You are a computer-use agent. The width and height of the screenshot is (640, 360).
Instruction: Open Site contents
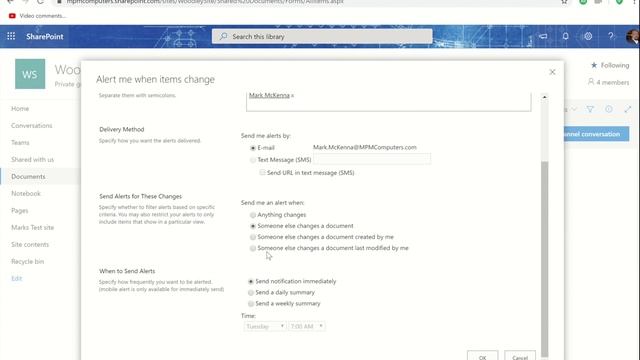point(30,244)
